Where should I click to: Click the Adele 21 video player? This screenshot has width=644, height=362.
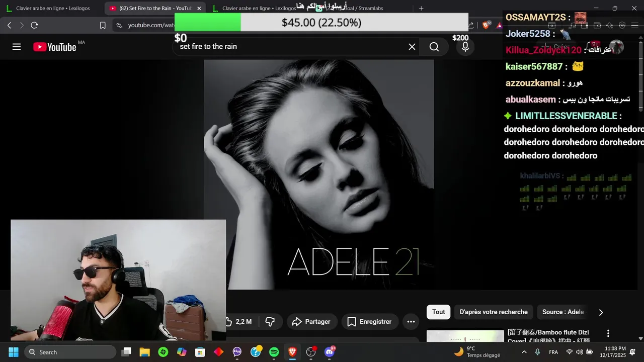pos(319,174)
